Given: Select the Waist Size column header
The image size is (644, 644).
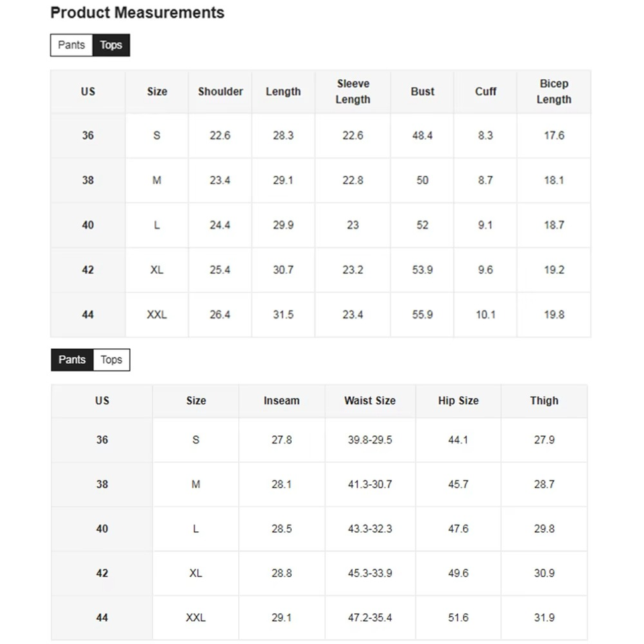Looking at the screenshot, I should tap(370, 400).
